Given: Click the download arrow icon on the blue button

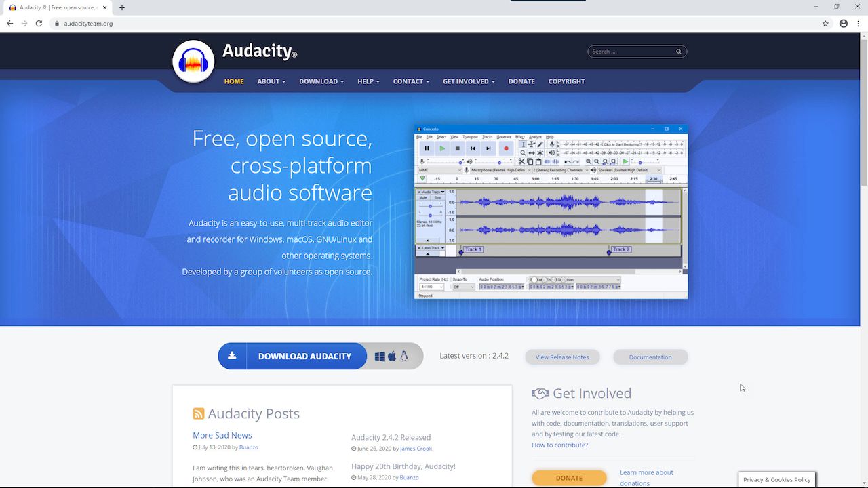Looking at the screenshot, I should tap(233, 355).
